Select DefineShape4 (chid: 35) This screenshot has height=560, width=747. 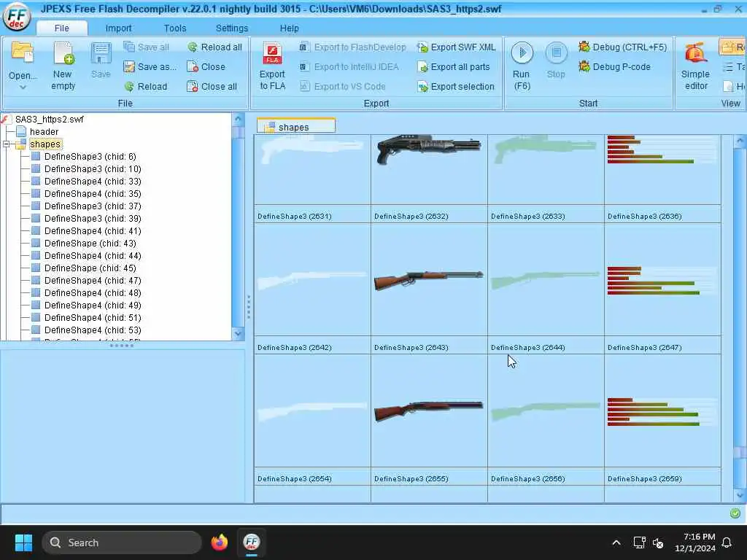coord(93,193)
